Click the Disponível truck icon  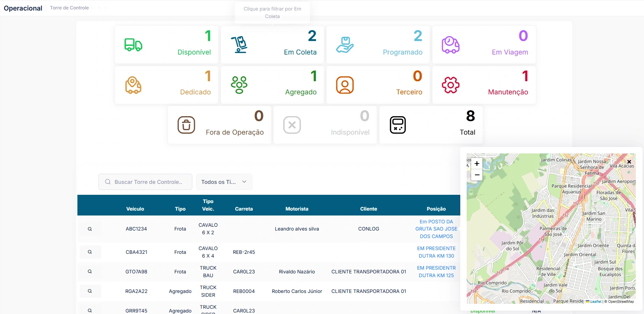[133, 45]
